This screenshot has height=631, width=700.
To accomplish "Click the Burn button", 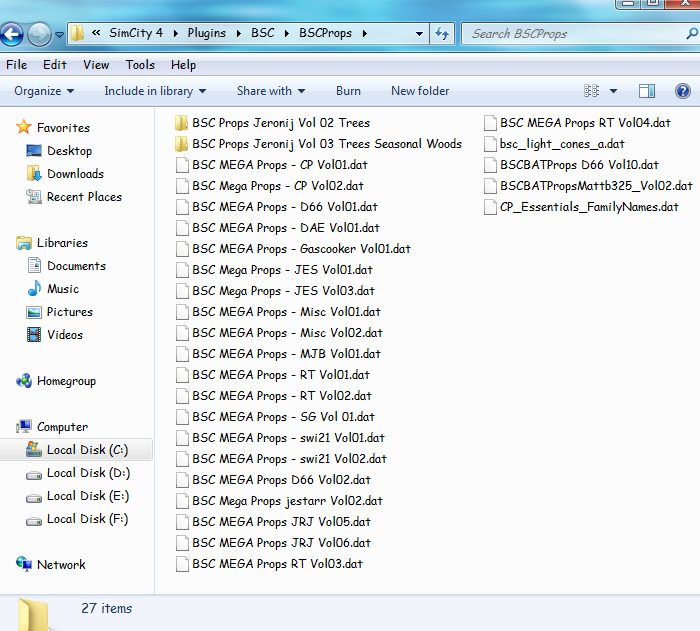I will (x=348, y=91).
